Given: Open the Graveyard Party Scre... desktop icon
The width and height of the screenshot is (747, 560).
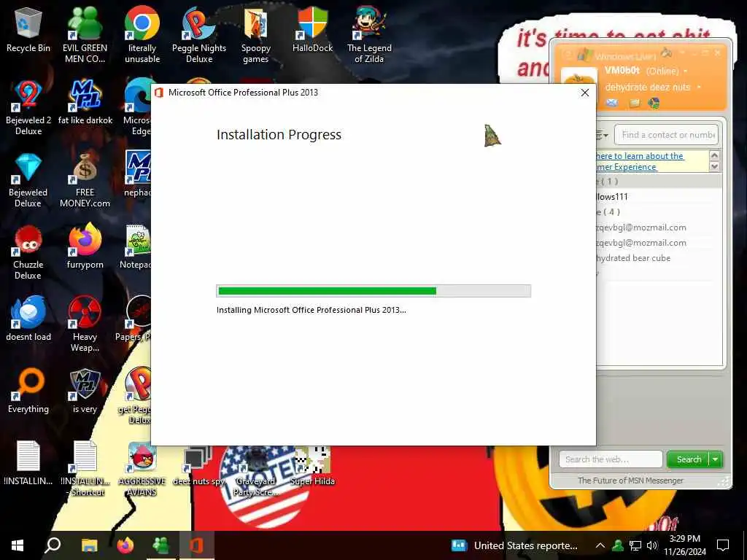Looking at the screenshot, I should pos(256,469).
